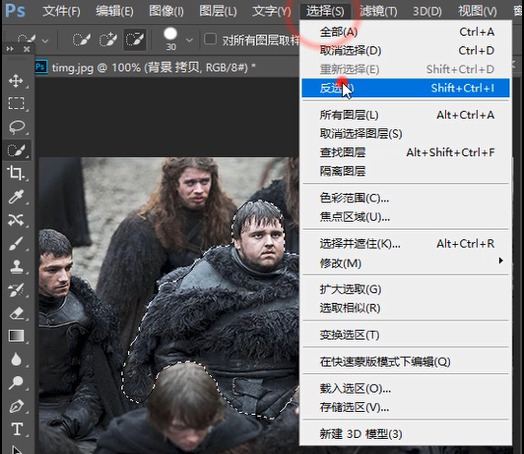Choose Color Range (色彩范围)

point(406,198)
